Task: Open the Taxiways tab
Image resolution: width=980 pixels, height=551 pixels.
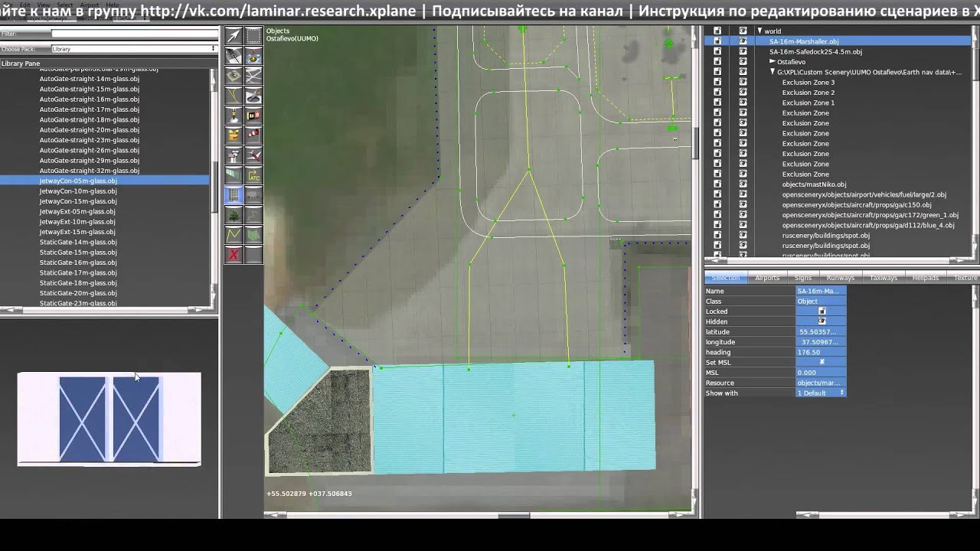Action: (884, 278)
